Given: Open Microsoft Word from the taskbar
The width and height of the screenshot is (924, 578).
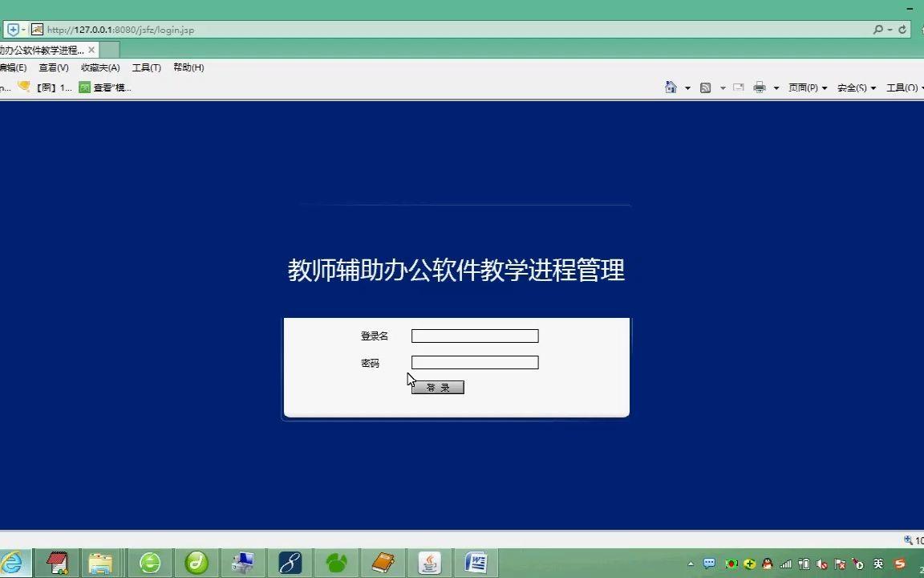Looking at the screenshot, I should tap(476, 562).
